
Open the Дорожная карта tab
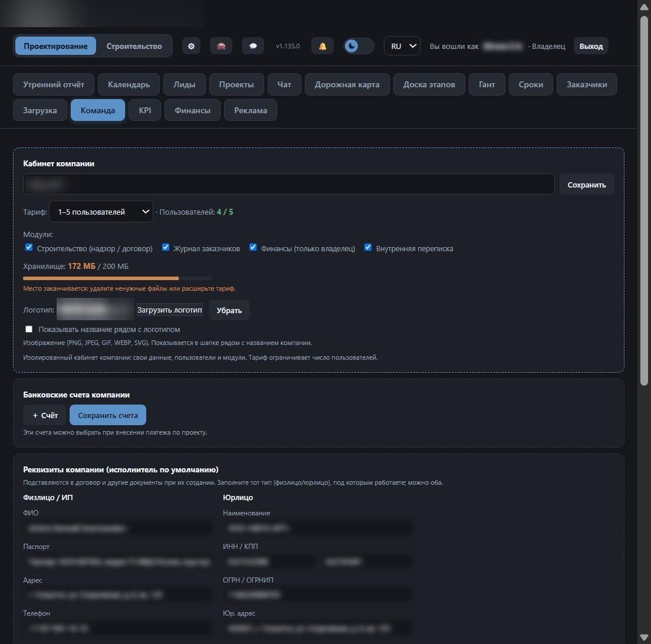347,84
